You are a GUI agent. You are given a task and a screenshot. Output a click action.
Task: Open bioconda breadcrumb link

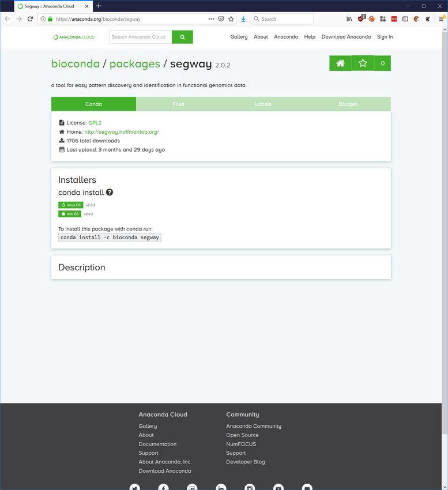click(76, 64)
